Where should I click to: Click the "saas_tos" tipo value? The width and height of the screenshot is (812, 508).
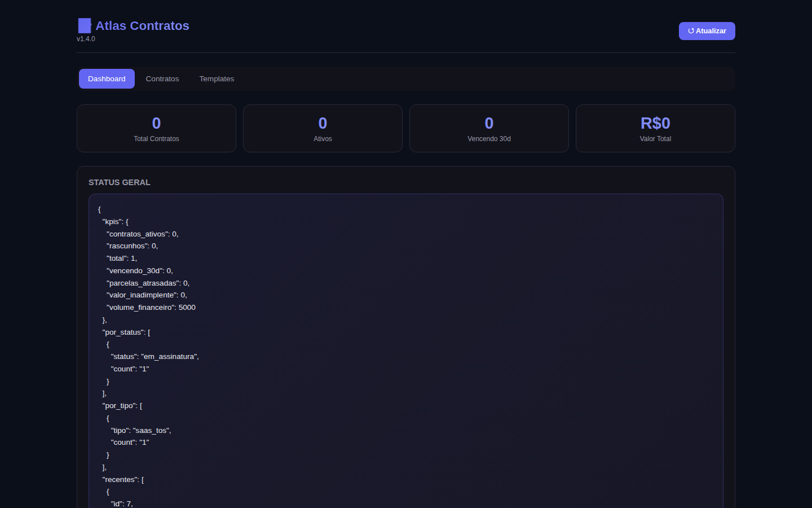151,431
